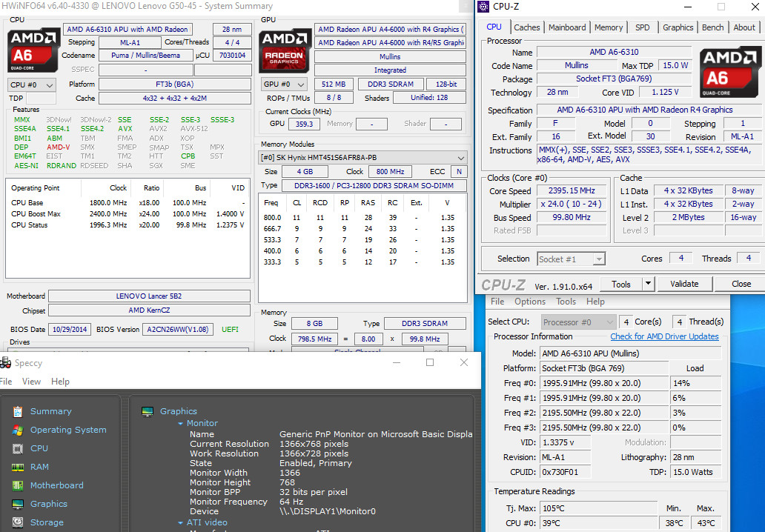Switch to the Mainboard tab in CPU-Z
Image resolution: width=765 pixels, height=532 pixels.
(x=567, y=27)
